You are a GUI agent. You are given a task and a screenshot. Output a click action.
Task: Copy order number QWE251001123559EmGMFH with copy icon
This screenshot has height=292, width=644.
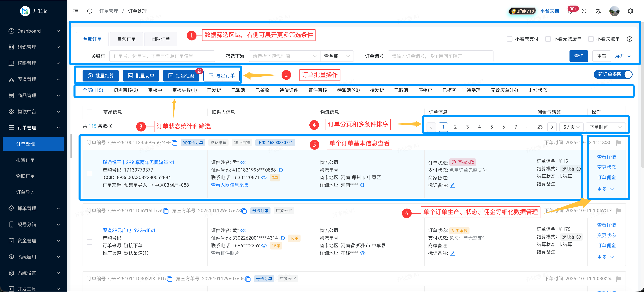point(175,143)
